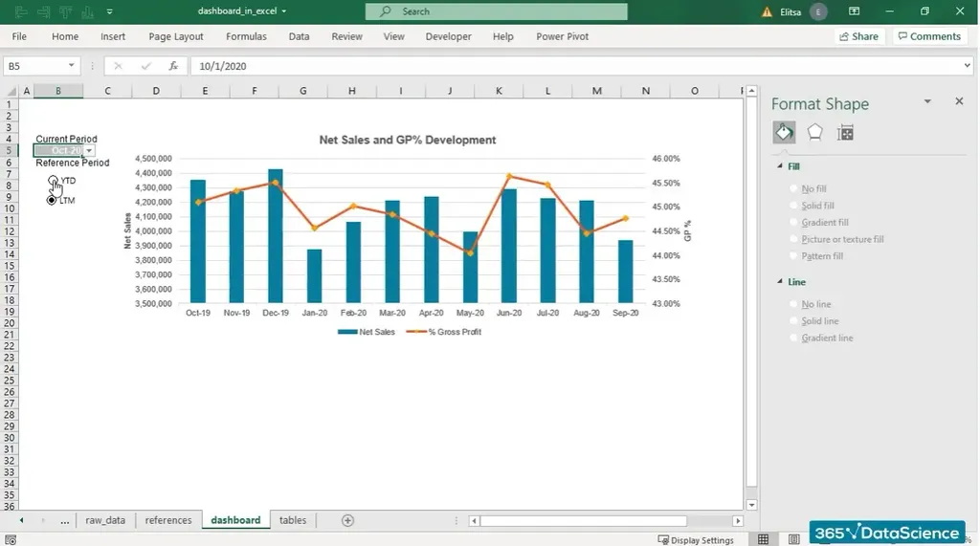Open the Effects pentagon icon in Format Shape

click(x=814, y=133)
